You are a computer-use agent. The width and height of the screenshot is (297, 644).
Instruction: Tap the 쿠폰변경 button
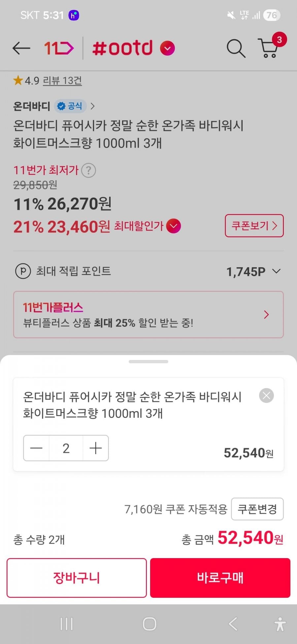(x=257, y=509)
